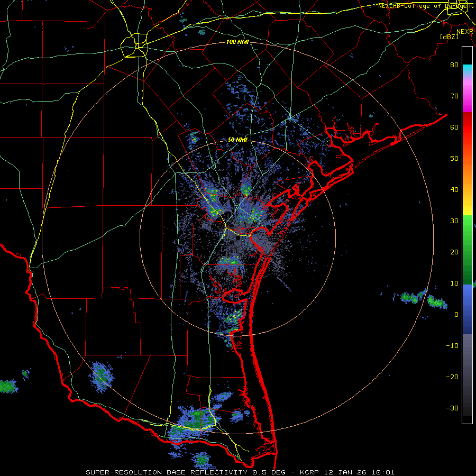Select the NEXLAB-College of DuPage credit text

click(425, 6)
